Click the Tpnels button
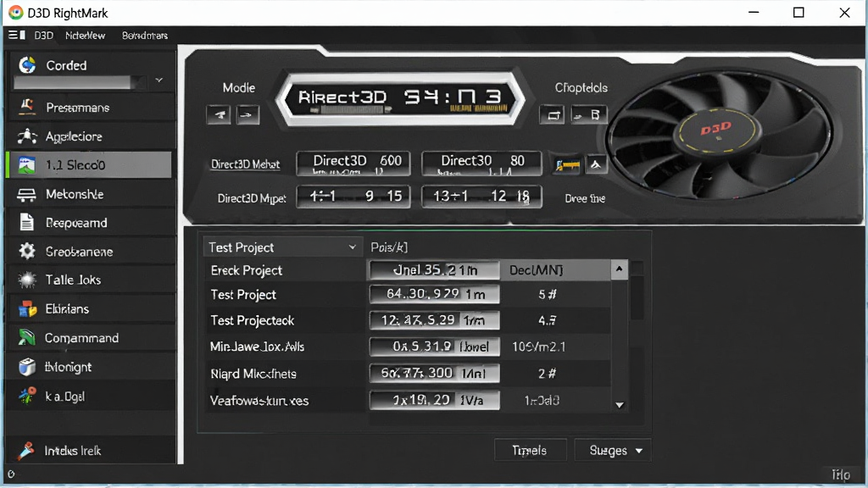This screenshot has width=868, height=488. pos(530,451)
